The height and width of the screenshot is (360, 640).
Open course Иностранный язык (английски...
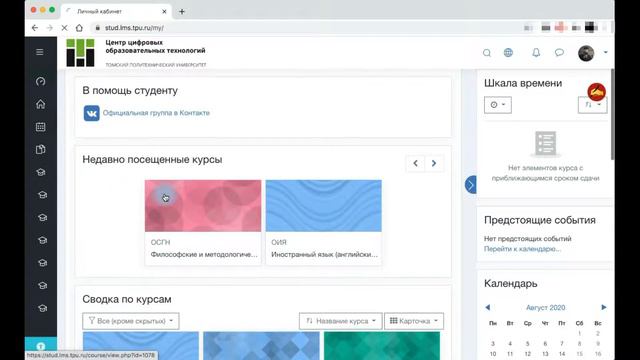(324, 254)
